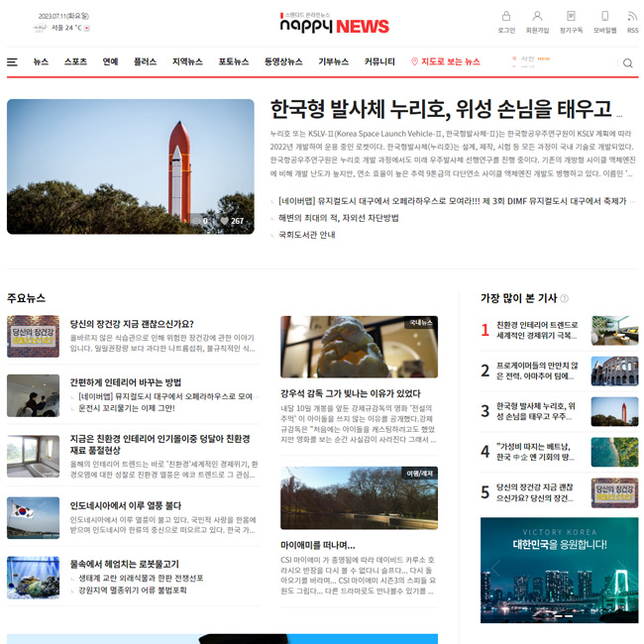644x644 pixels.
Task: Open ranked article 4 가성비 따지는 베트남
Action: click(535, 452)
